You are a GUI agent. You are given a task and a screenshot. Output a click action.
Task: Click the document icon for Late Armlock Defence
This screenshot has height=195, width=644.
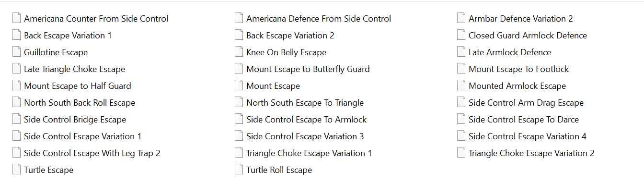coord(461,52)
